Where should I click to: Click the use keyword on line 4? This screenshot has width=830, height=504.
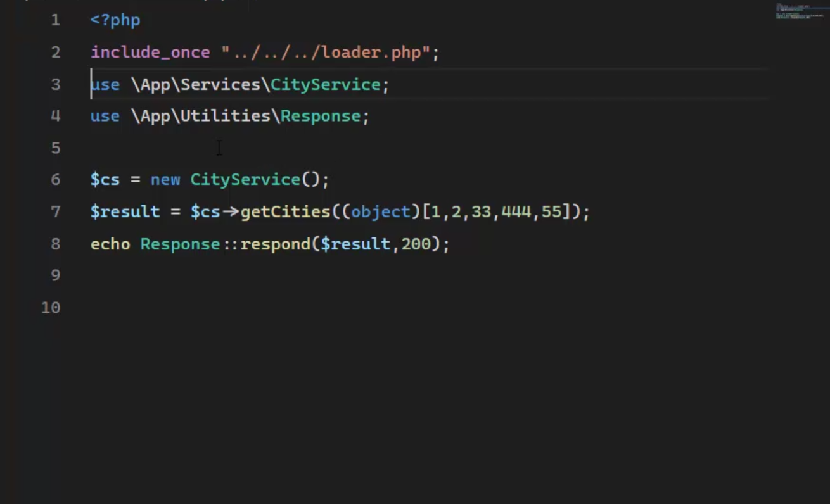pos(105,116)
